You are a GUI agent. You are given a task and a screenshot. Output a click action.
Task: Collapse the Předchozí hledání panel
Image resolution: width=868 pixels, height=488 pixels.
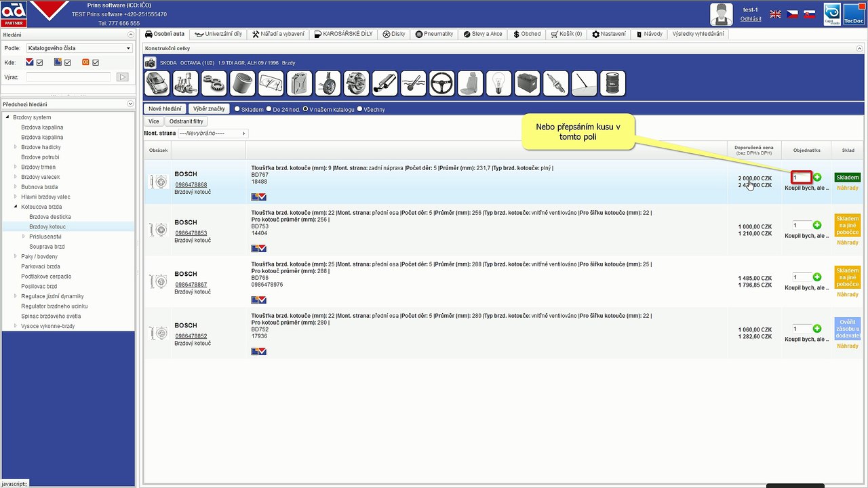click(x=130, y=104)
